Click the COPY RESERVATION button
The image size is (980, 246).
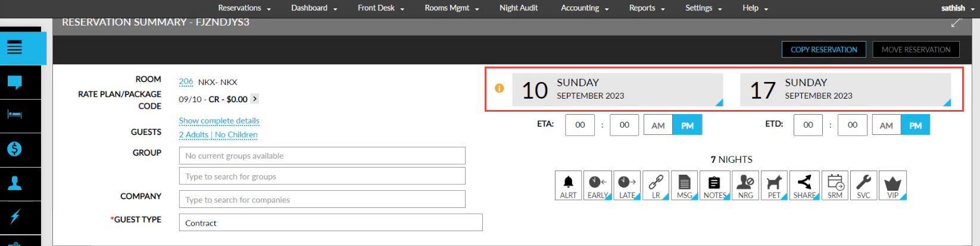(x=824, y=49)
